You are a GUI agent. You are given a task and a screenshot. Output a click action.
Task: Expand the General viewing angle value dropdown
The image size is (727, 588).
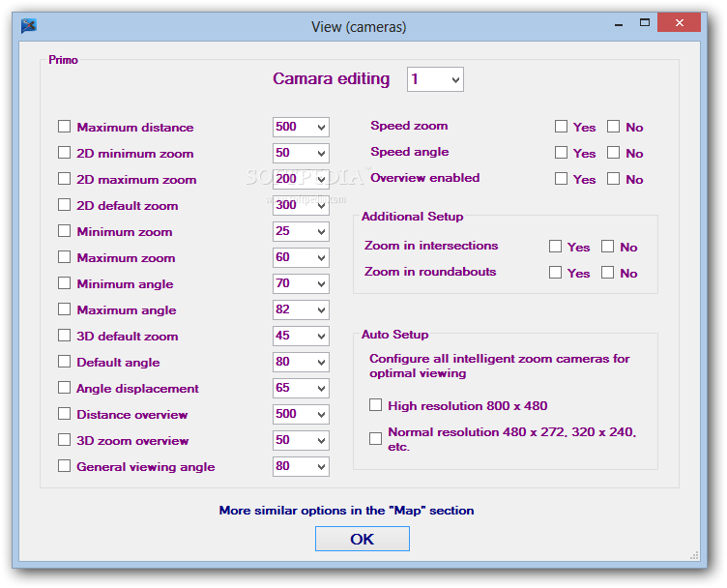[301, 466]
